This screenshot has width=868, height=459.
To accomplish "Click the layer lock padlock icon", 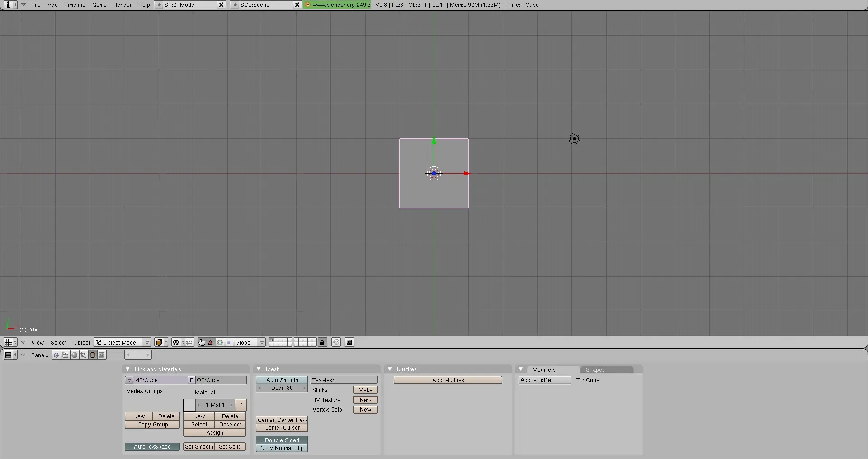I will [x=322, y=342].
